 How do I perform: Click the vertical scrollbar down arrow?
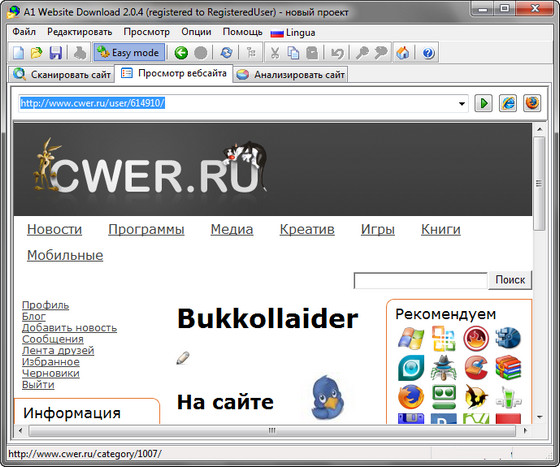pyautogui.click(x=540, y=417)
